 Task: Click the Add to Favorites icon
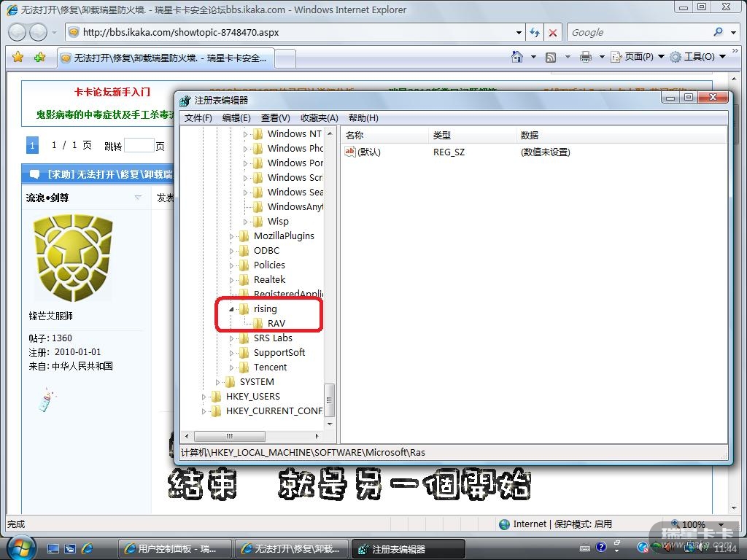point(39,57)
